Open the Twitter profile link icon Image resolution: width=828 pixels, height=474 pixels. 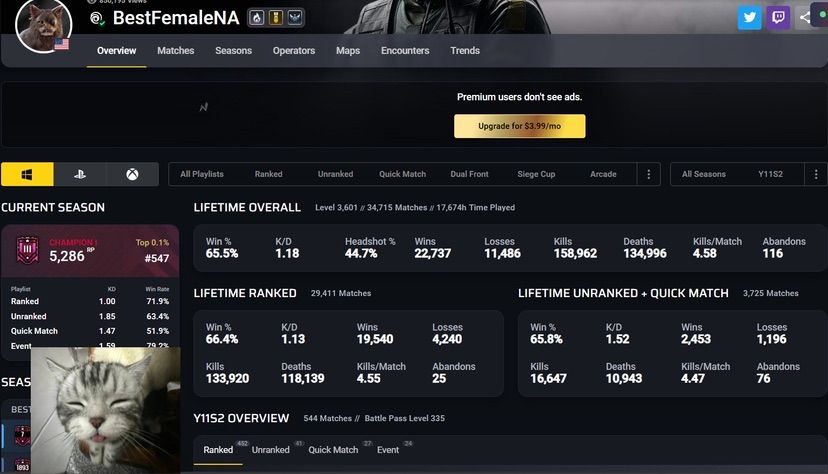(x=749, y=17)
